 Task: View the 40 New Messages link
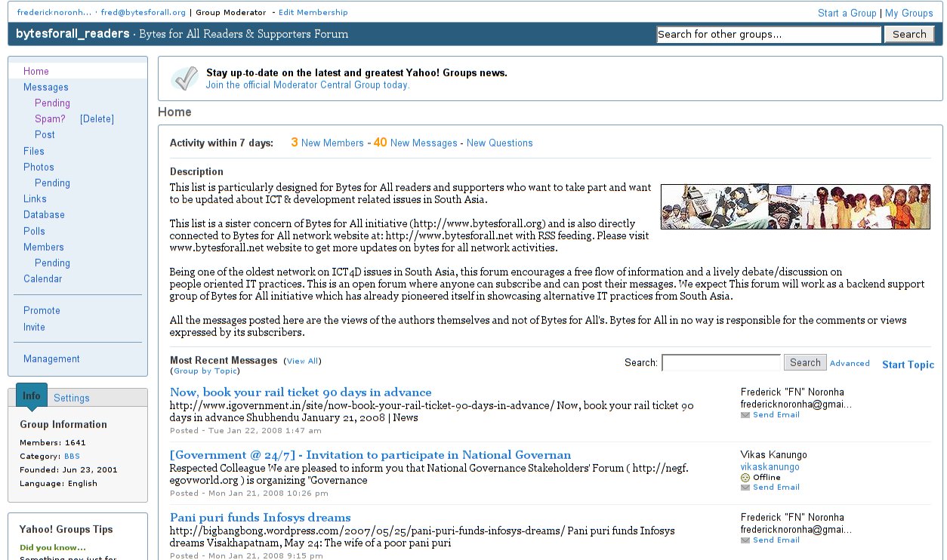click(415, 143)
